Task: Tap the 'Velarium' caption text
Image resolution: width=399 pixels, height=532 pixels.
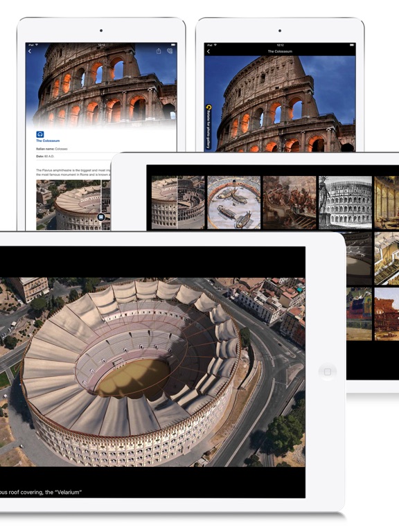Action: (x=41, y=492)
